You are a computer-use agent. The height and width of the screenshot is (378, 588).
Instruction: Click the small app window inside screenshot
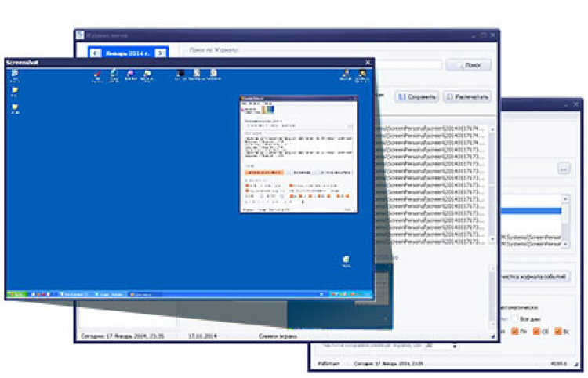click(299, 154)
